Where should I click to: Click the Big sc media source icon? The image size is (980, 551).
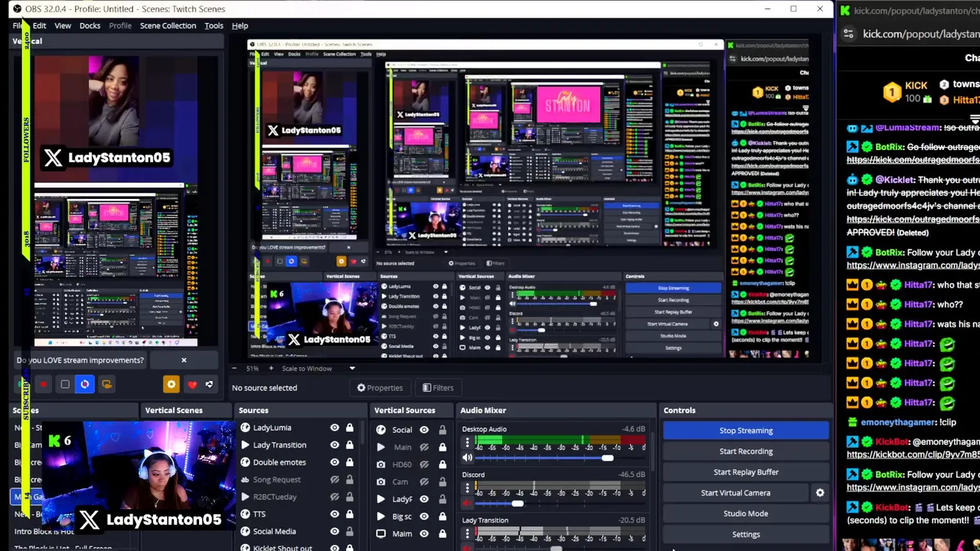coord(381,517)
